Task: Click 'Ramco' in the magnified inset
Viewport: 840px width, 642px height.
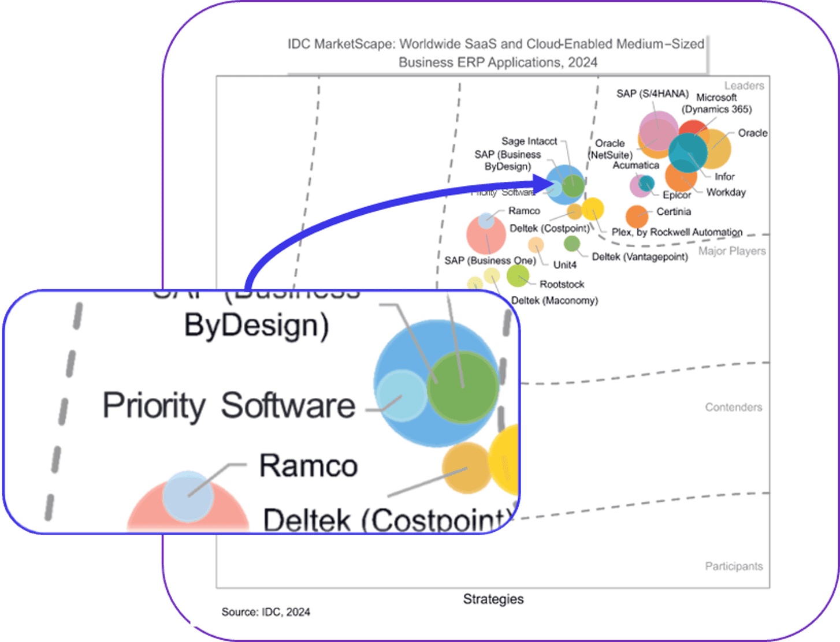Action: 309,465
